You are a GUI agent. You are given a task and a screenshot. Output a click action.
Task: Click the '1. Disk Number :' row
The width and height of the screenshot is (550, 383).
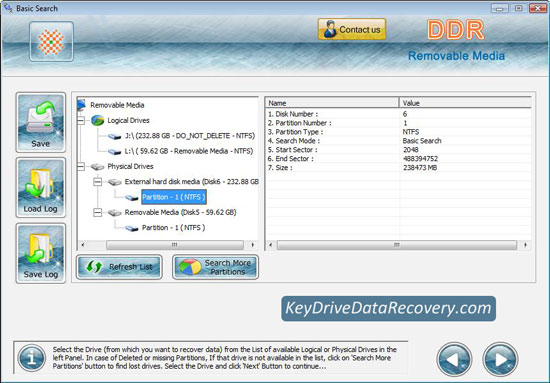398,114
